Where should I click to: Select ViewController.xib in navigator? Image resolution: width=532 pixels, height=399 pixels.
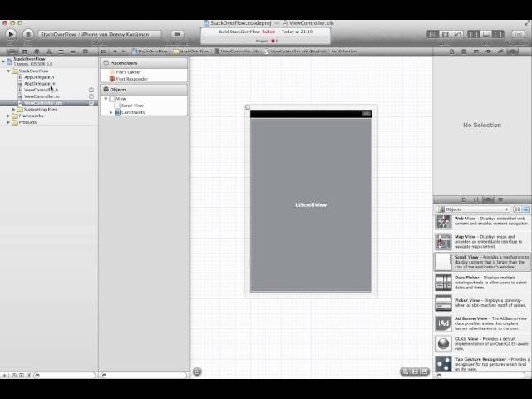[x=49, y=103]
